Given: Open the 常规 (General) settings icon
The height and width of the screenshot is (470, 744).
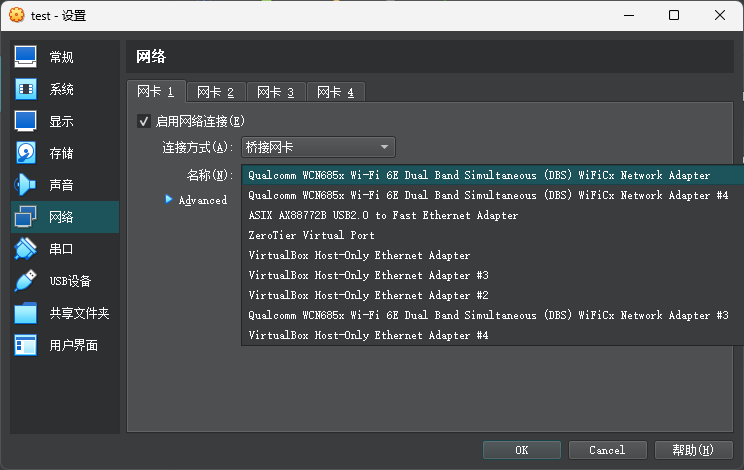Looking at the screenshot, I should 26,57.
